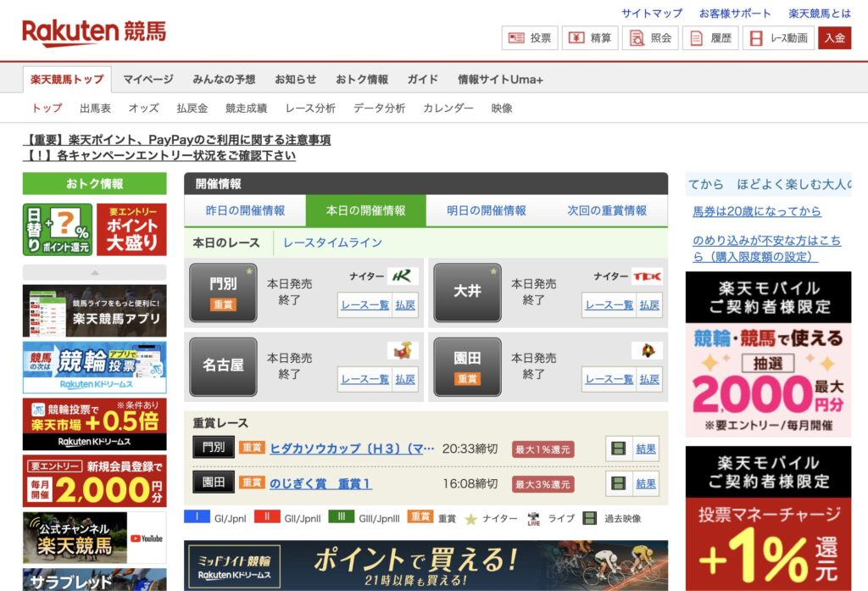The width and height of the screenshot is (868, 591).
Task: Open the 払戻金 sub-menu item
Action: pos(192,108)
